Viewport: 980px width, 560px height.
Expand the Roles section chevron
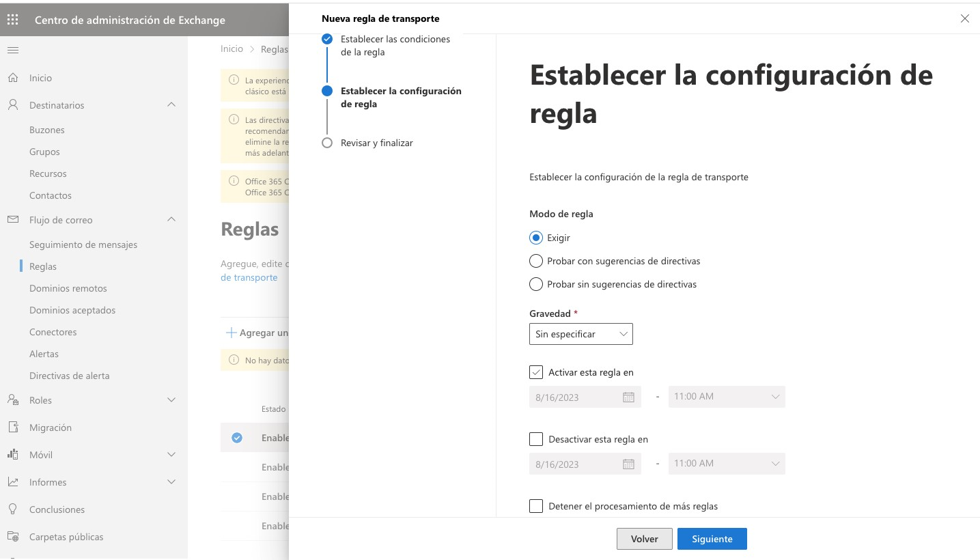(x=171, y=400)
